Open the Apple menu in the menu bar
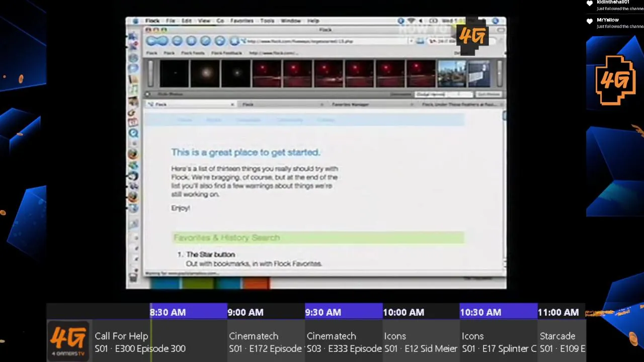The width and height of the screenshot is (644, 362). 135,21
